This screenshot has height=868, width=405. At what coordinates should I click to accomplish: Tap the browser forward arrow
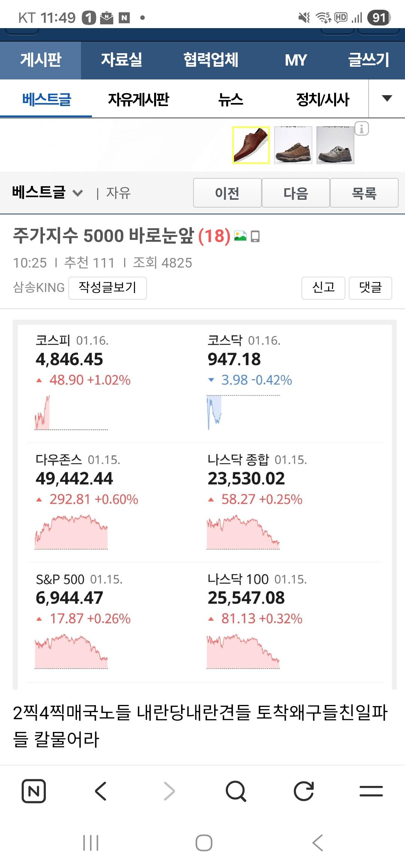click(169, 791)
